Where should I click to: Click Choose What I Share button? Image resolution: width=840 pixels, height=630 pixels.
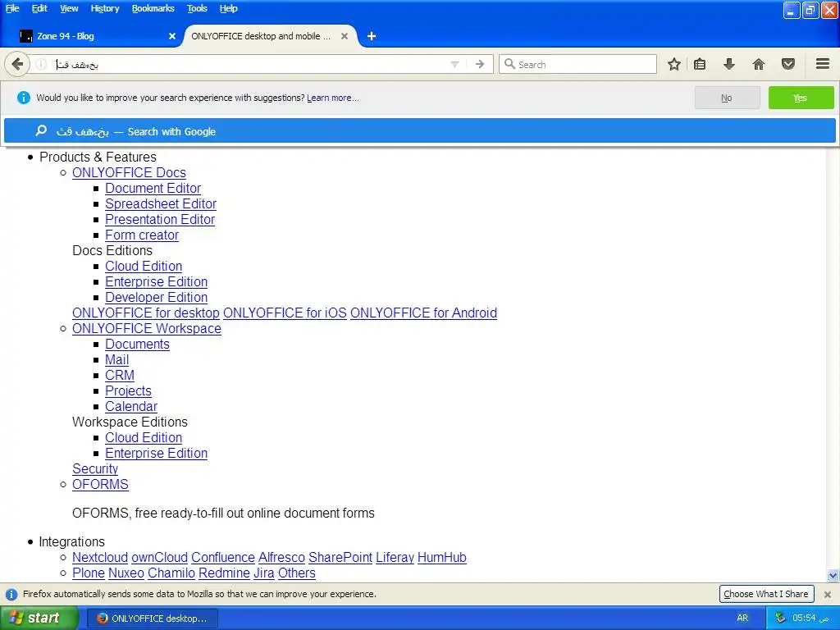[x=766, y=594]
